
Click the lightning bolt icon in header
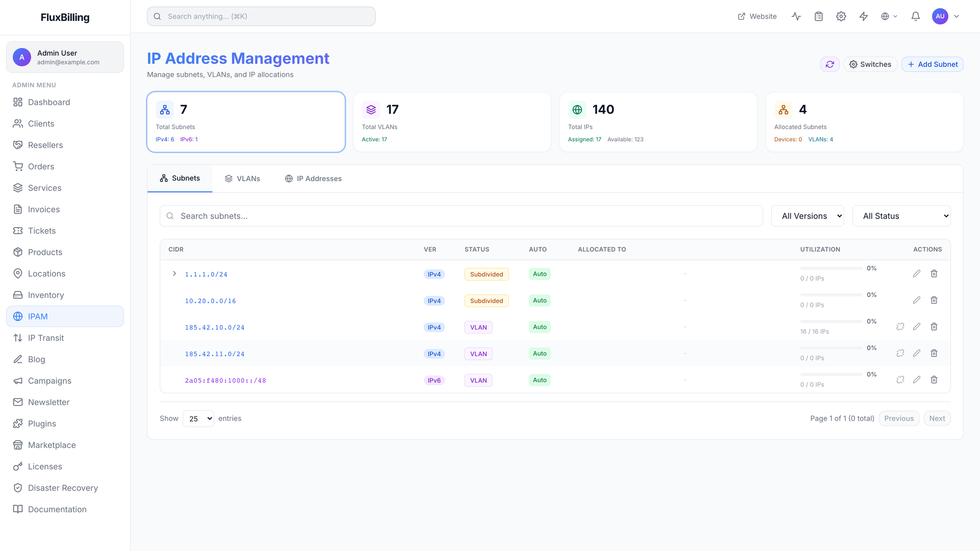864,16
